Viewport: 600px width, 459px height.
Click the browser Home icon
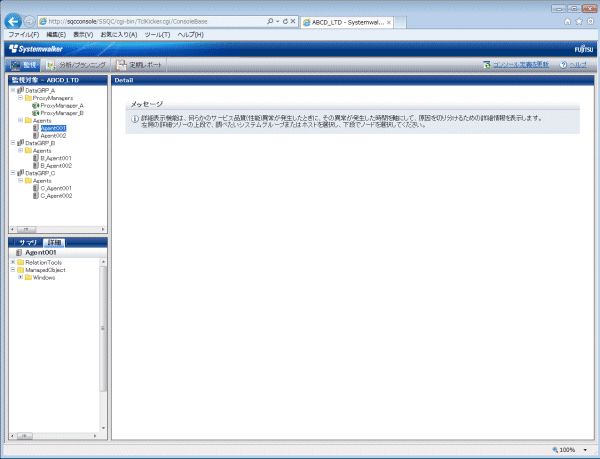[567, 20]
